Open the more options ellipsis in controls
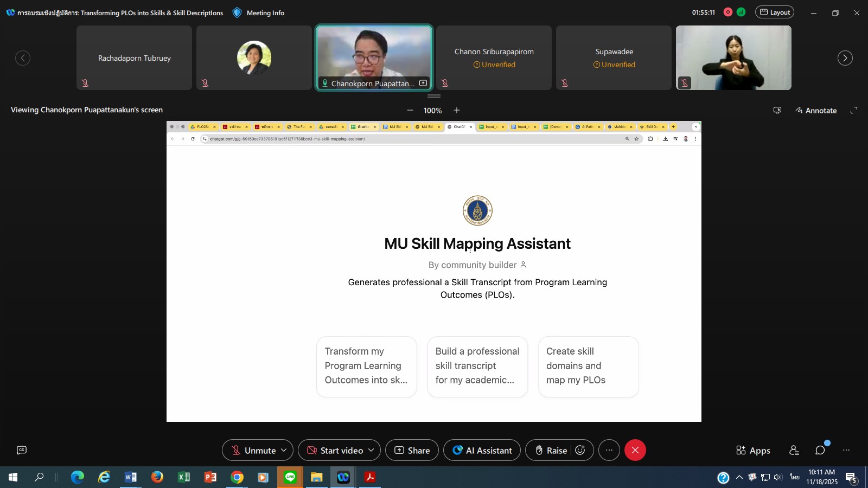This screenshot has width=868, height=488. coord(609,450)
